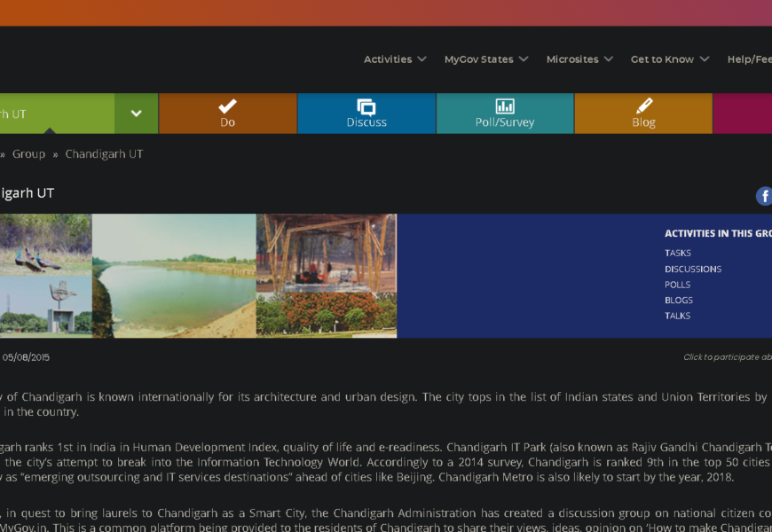772x532 pixels.
Task: Click the Blog pencil icon
Action: [x=644, y=106]
